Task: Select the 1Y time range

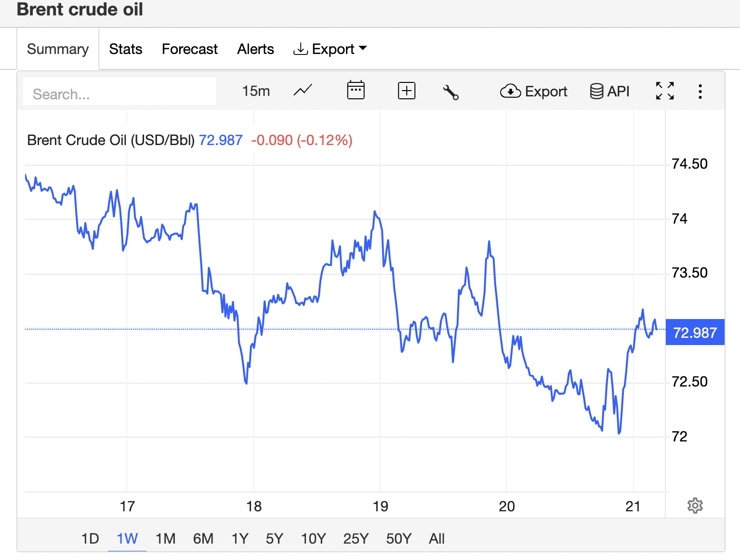Action: pos(240,538)
